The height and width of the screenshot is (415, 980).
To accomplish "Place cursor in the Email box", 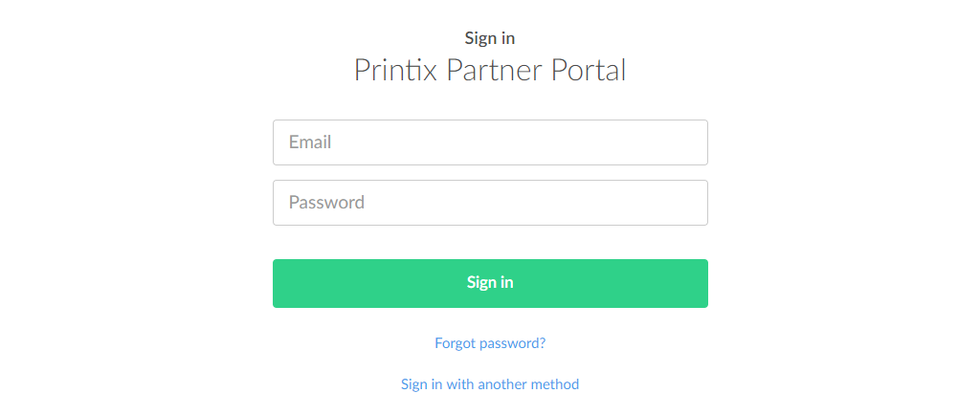I will (x=490, y=142).
